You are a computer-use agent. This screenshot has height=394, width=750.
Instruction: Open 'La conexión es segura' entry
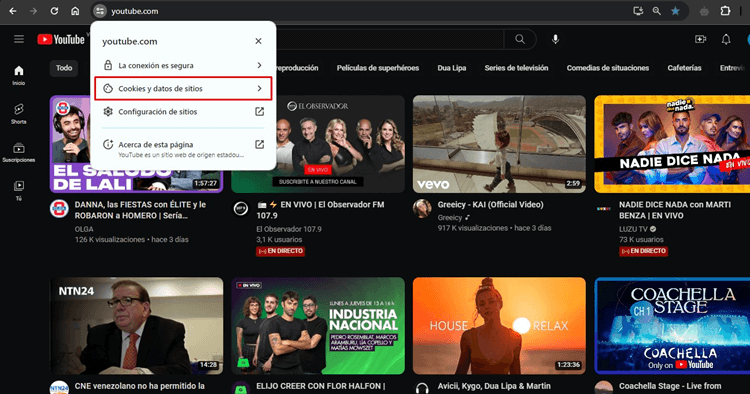183,66
